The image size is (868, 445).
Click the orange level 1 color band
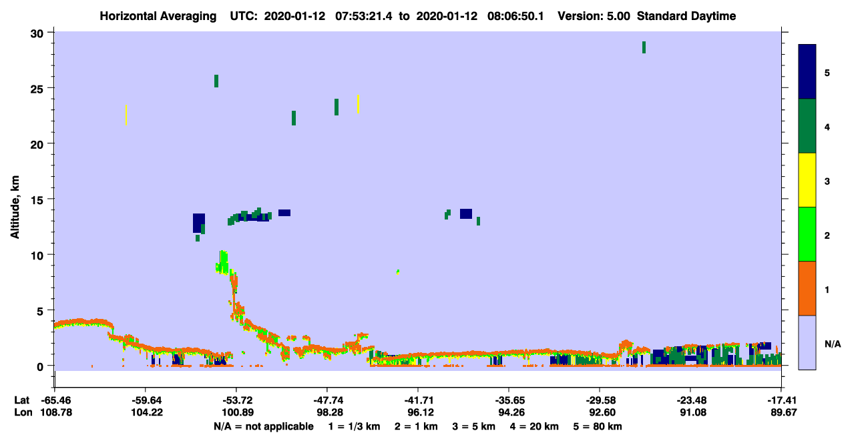807,288
